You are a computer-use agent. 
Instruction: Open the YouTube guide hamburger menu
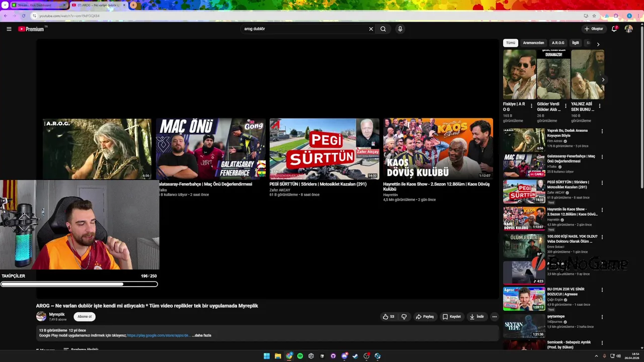point(9,29)
